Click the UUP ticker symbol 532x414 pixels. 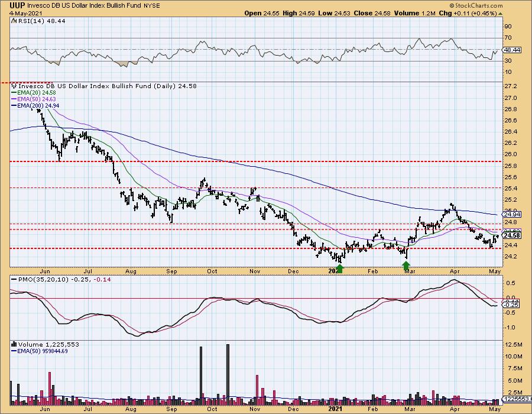[17, 6]
